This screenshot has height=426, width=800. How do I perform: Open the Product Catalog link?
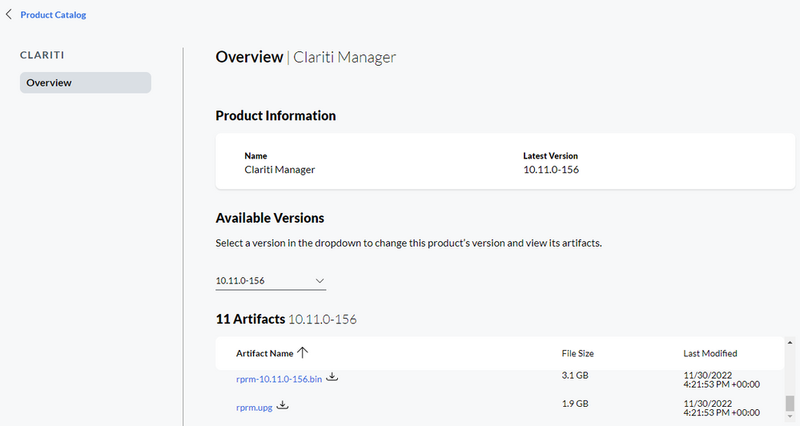click(53, 15)
